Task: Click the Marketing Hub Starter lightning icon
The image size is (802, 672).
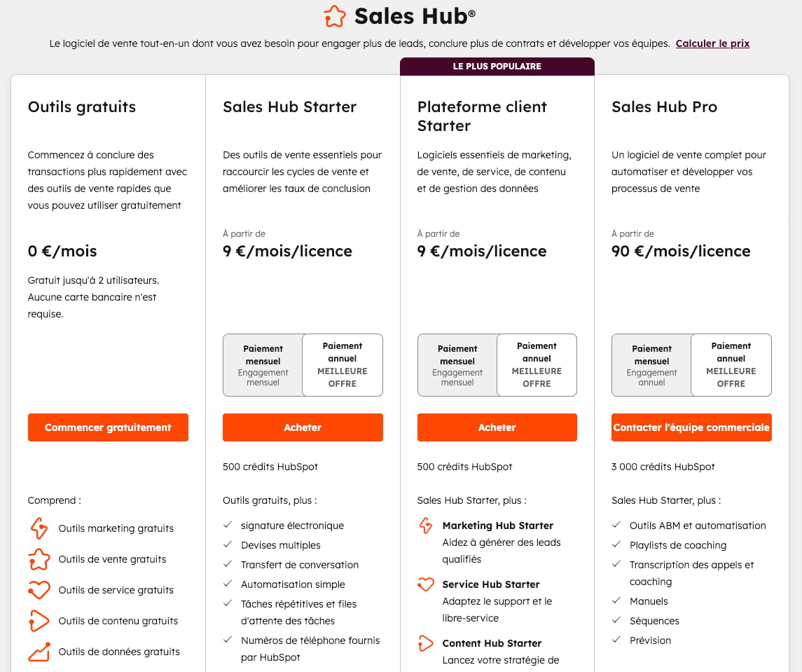Action: pyautogui.click(x=426, y=525)
